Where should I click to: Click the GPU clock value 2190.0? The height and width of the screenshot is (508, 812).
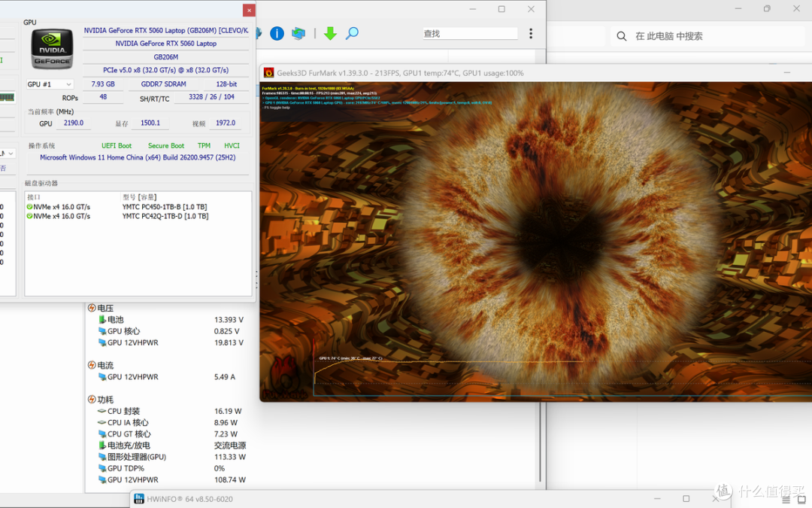click(x=74, y=123)
